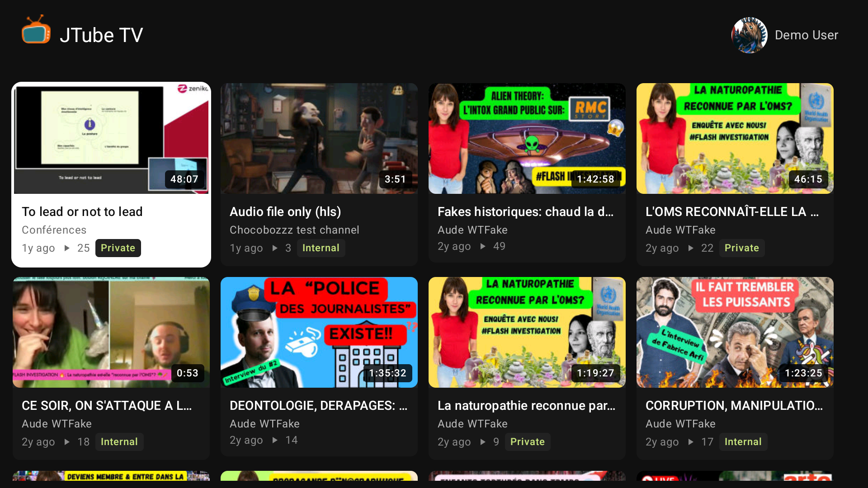The height and width of the screenshot is (488, 868).
Task: Select title 'L'OMS RECONNAÎT-ELLE LA ...'
Action: pyautogui.click(x=732, y=212)
